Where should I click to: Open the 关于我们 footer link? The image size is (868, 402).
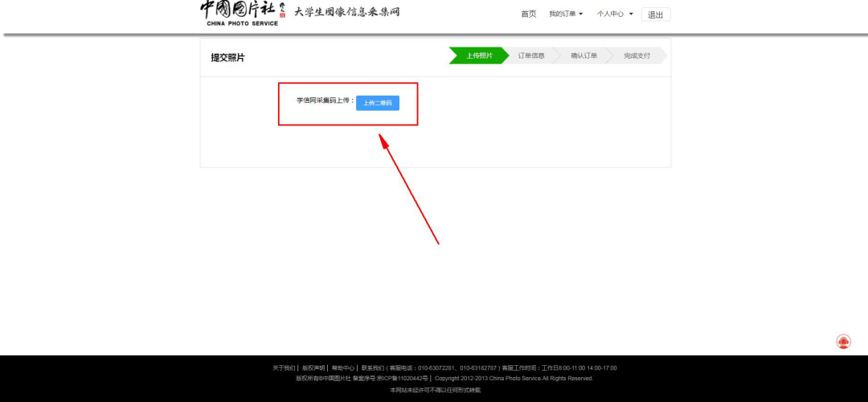click(284, 368)
